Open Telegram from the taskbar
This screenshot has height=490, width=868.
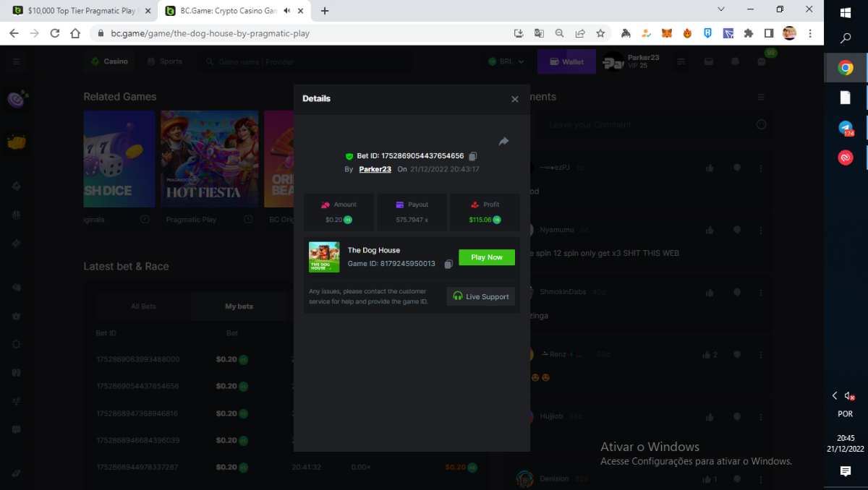coord(845,128)
